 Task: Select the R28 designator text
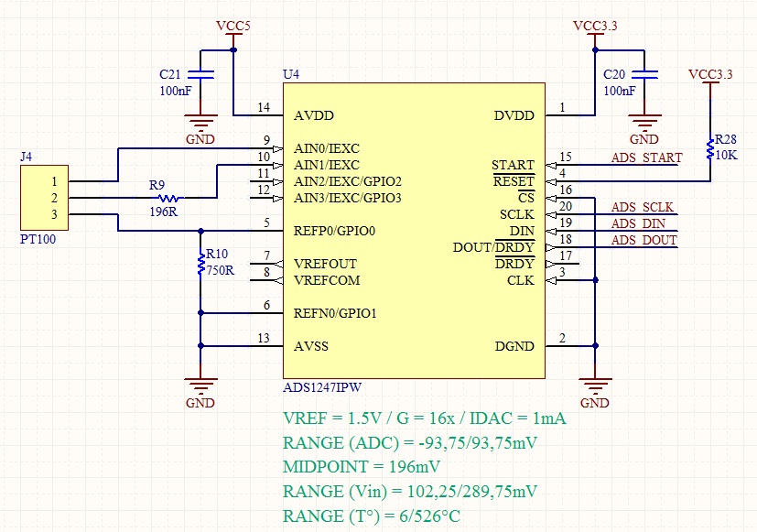click(x=726, y=139)
